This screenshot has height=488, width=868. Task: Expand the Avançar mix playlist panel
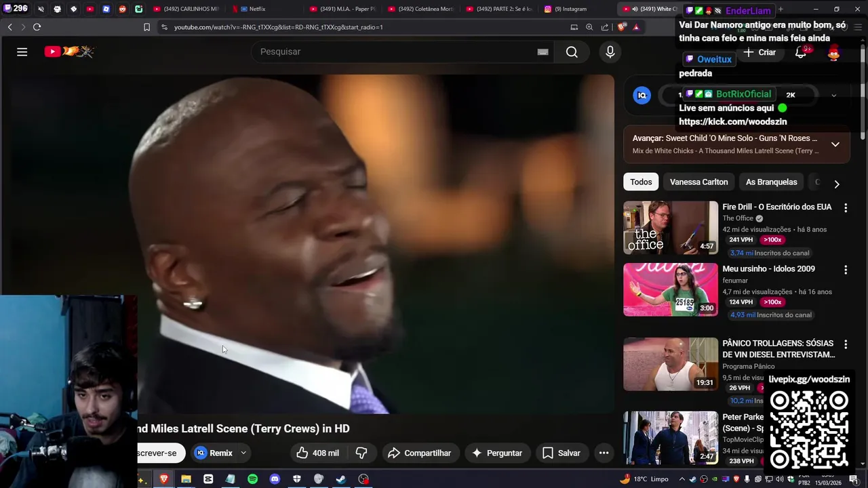835,144
